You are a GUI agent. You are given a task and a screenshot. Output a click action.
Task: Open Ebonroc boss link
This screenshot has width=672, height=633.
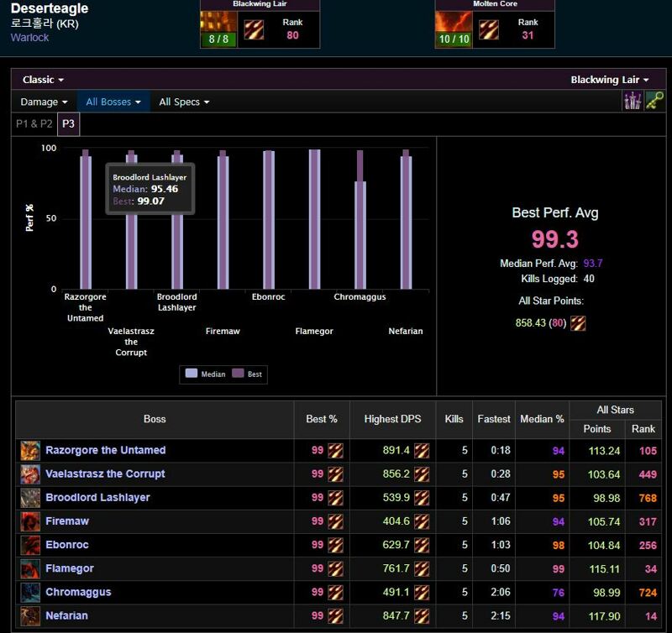coord(67,545)
